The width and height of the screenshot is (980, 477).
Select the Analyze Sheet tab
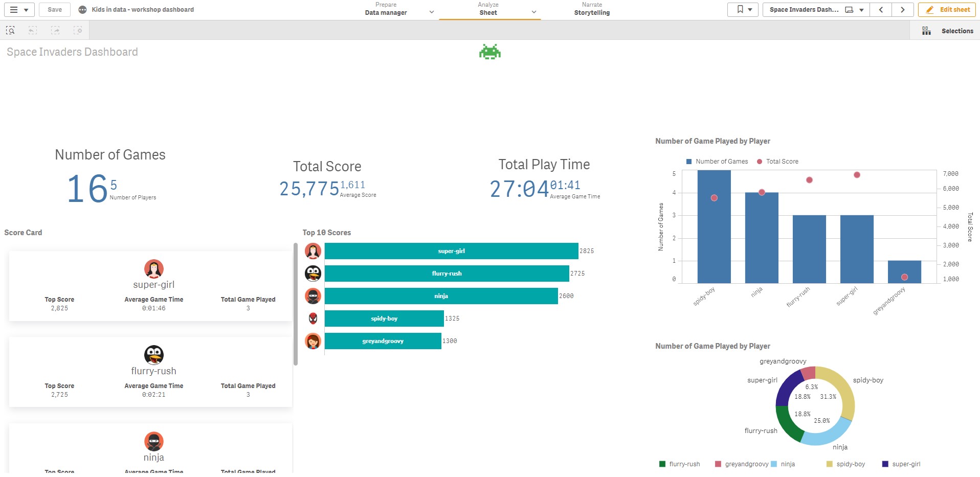488,9
